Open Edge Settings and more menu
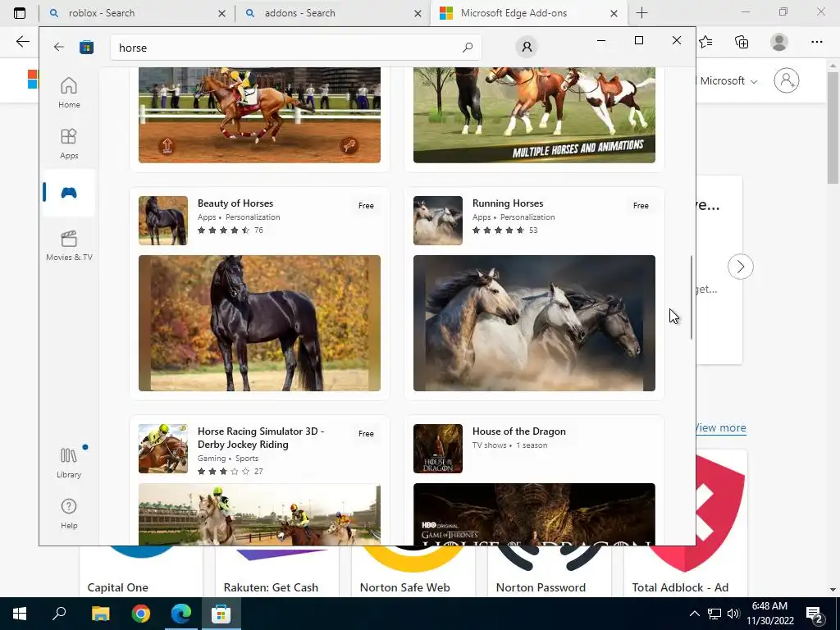 tap(816, 42)
